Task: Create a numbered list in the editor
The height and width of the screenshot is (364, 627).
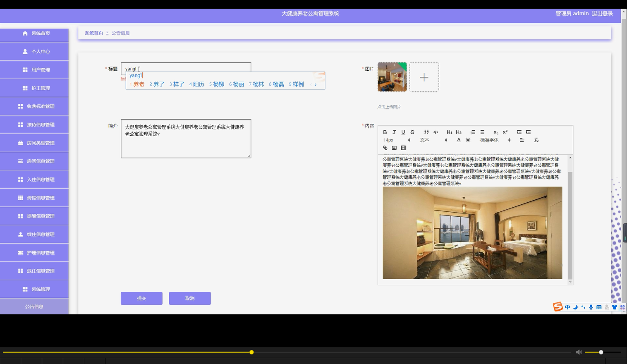Action: coord(473,132)
